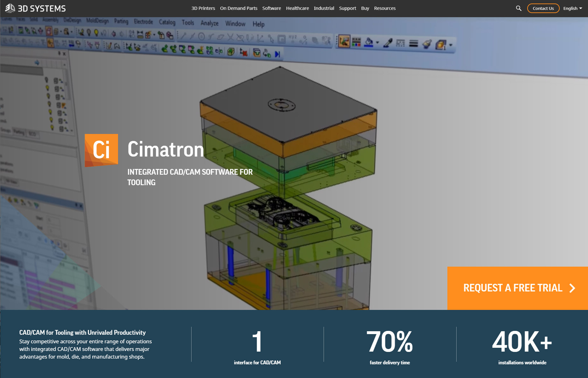
Task: Open the 3D Printers menu
Action: click(203, 8)
